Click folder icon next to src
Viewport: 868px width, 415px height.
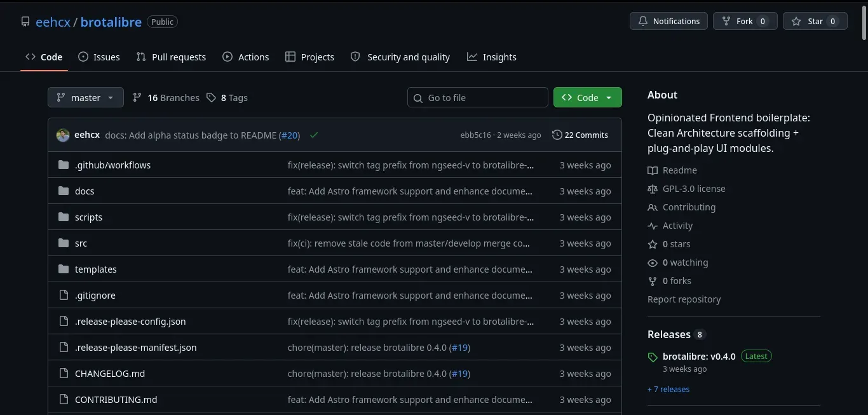click(64, 243)
